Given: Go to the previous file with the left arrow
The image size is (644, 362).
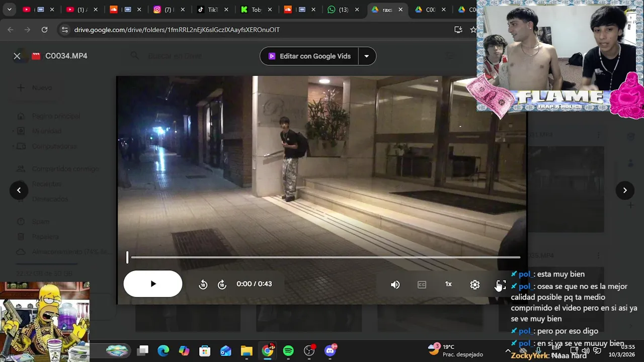Looking at the screenshot, I should (19, 190).
